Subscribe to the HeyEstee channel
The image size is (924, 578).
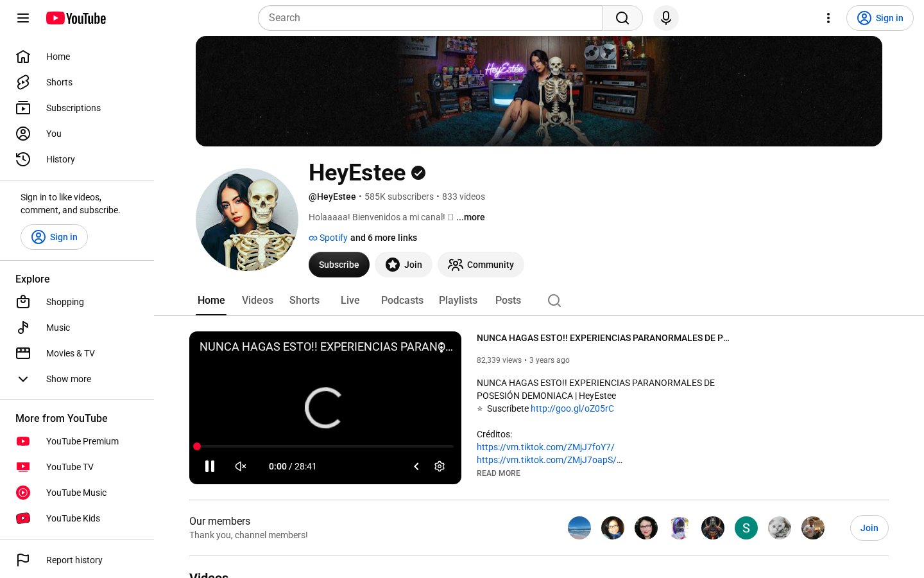[x=339, y=265]
